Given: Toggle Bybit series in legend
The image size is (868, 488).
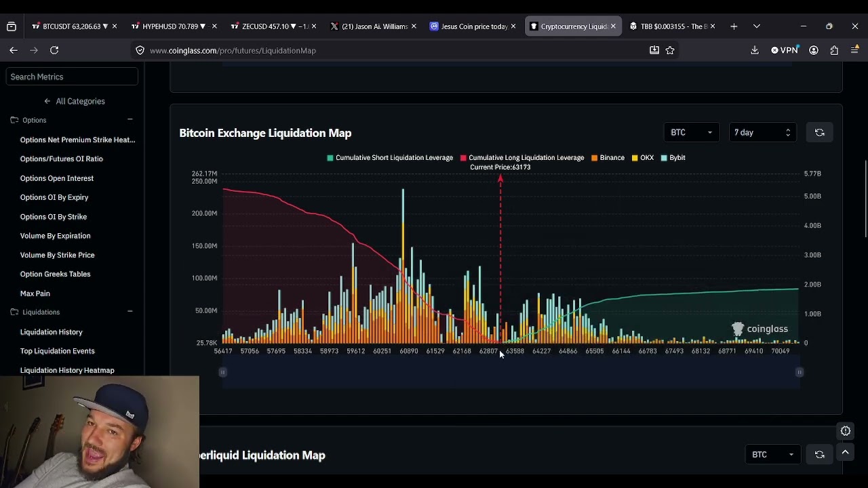Looking at the screenshot, I should pyautogui.click(x=673, y=158).
